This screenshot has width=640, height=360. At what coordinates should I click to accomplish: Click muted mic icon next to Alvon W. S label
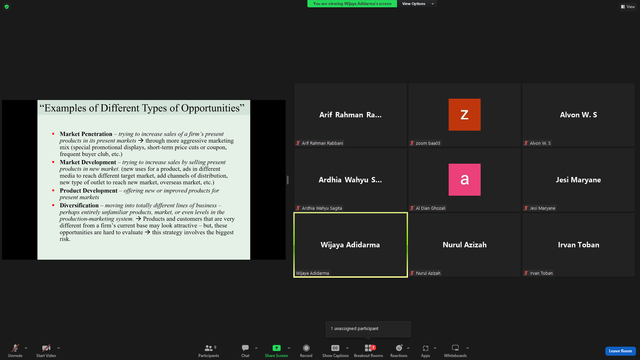click(x=526, y=143)
